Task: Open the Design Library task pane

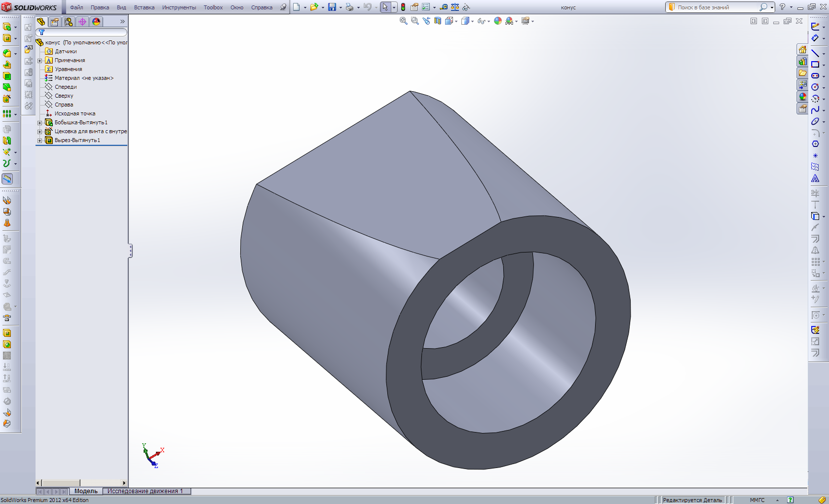Action: [803, 62]
